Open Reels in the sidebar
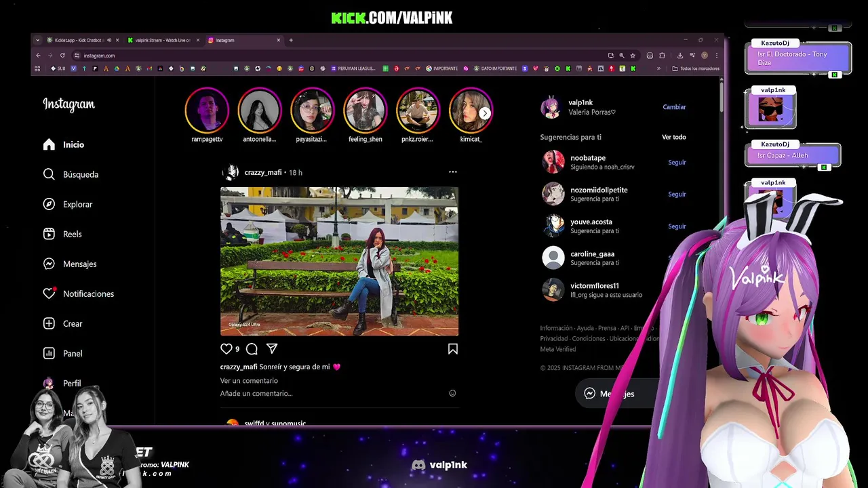Image resolution: width=868 pixels, height=488 pixels. pyautogui.click(x=62, y=234)
